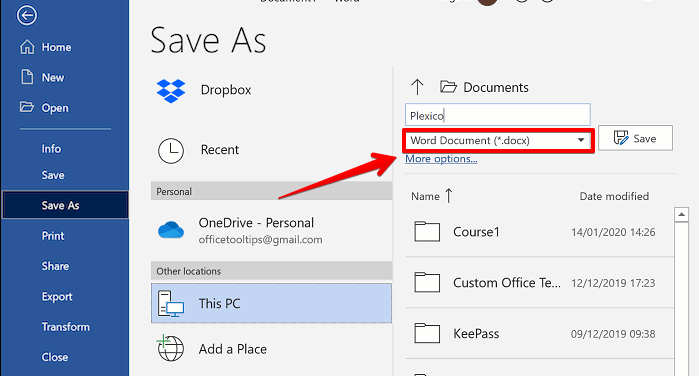Click the Add a Place globe icon

[170, 348]
